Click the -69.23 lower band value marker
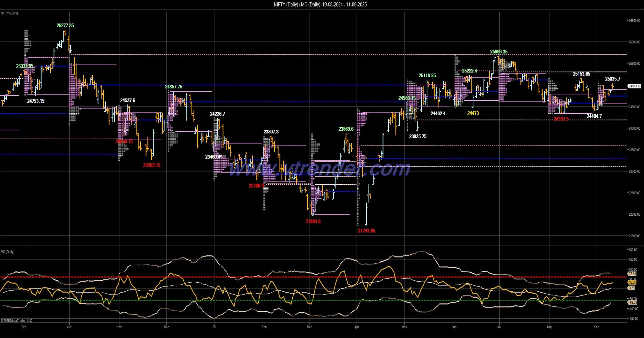The image size is (644, 338). point(633,303)
